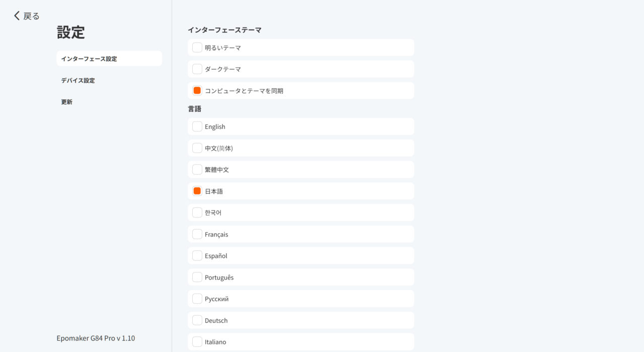The image size is (644, 352).
Task: Set language to Português
Action: point(197,277)
